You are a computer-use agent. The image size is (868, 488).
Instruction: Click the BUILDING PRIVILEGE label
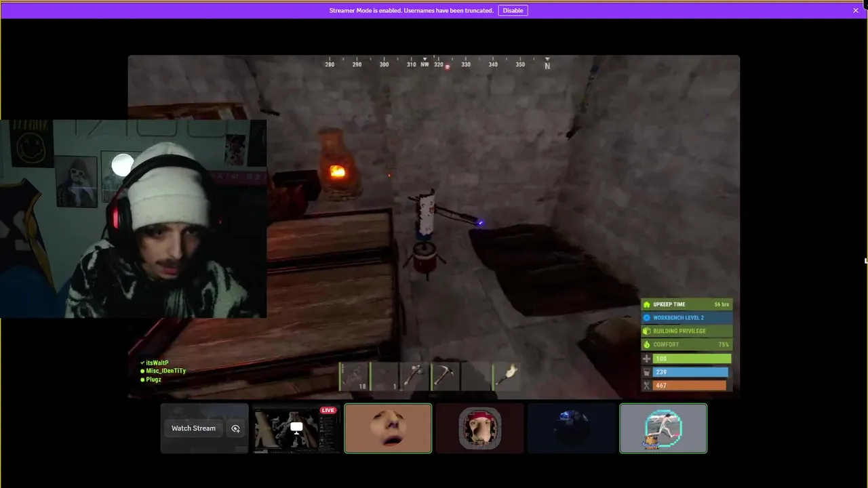[x=679, y=331]
